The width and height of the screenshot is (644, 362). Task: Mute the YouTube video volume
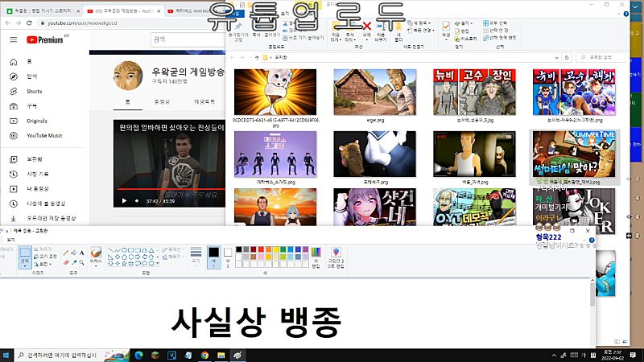pos(138,201)
